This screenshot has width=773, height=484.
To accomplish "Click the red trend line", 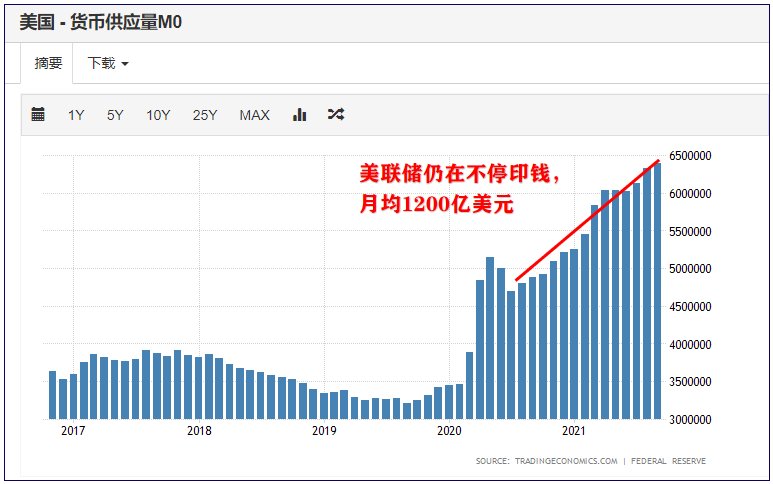I will [587, 220].
